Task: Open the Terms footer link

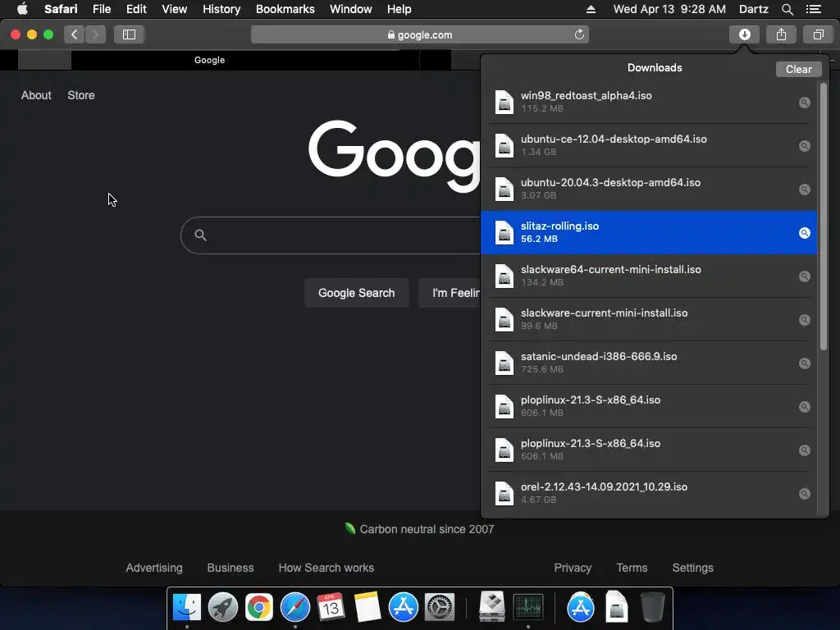Action: pyautogui.click(x=632, y=568)
